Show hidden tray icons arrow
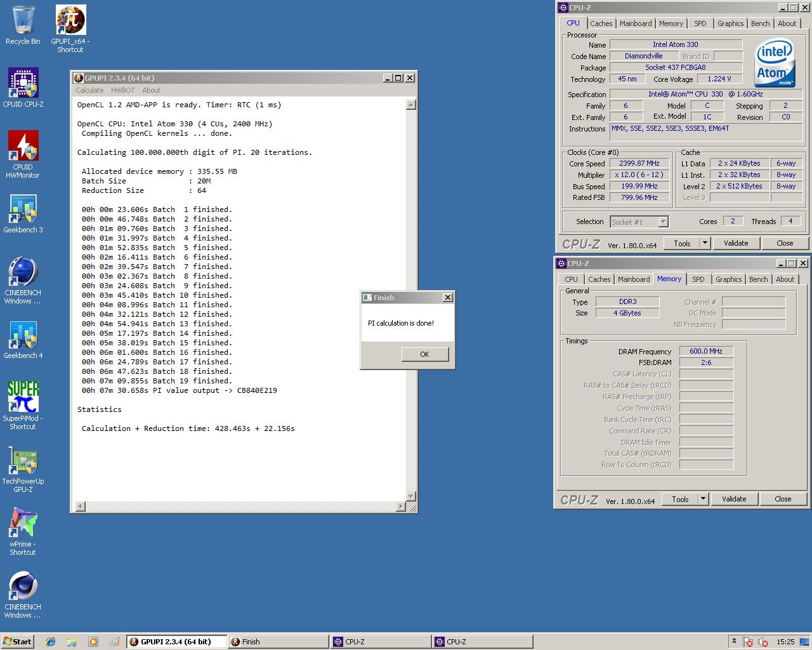 coord(734,642)
